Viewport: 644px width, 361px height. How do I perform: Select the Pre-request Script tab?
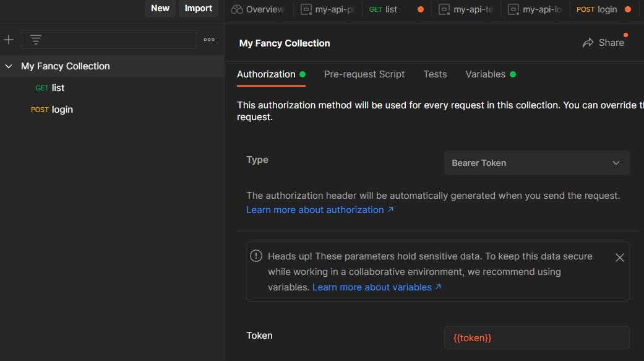(x=364, y=74)
